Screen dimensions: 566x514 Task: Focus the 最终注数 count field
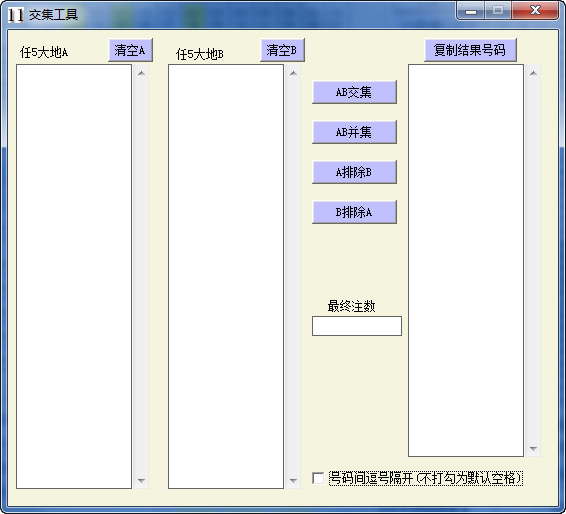pyautogui.click(x=357, y=326)
